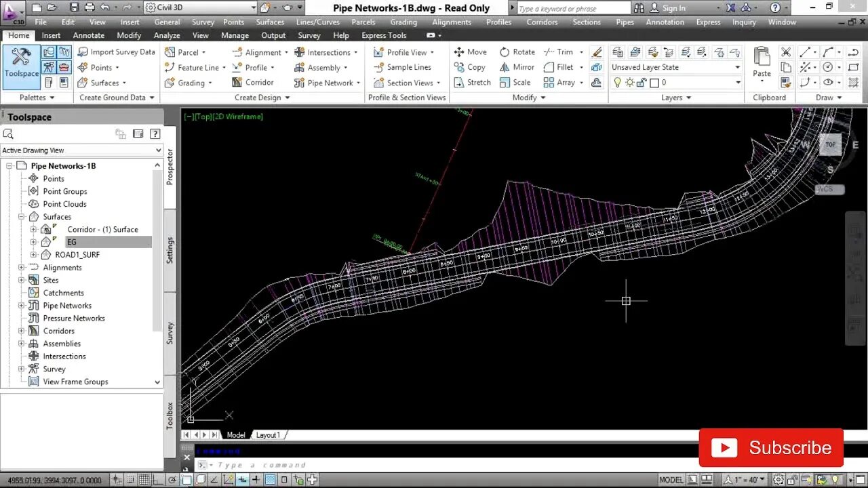Open the Pipes menu
Image resolution: width=868 pixels, height=488 pixels.
tap(625, 22)
